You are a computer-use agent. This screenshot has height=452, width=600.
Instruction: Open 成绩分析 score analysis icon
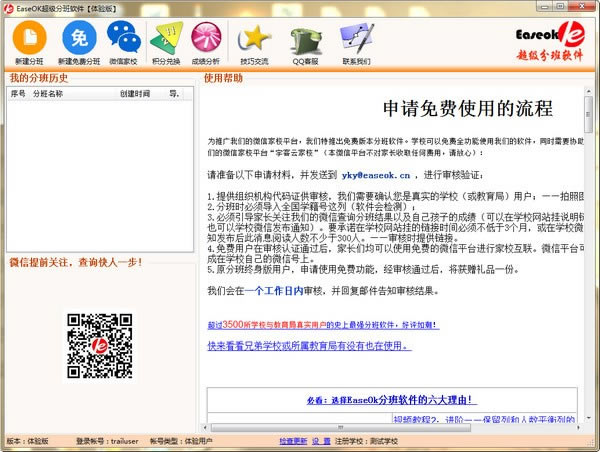pos(206,39)
